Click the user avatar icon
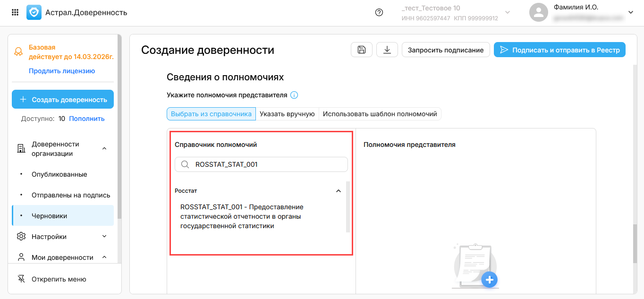 538,12
